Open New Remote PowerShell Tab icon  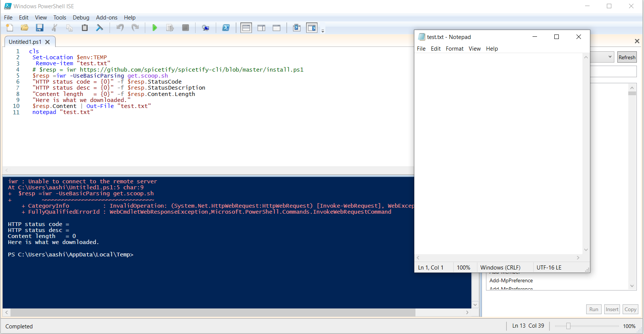click(206, 28)
